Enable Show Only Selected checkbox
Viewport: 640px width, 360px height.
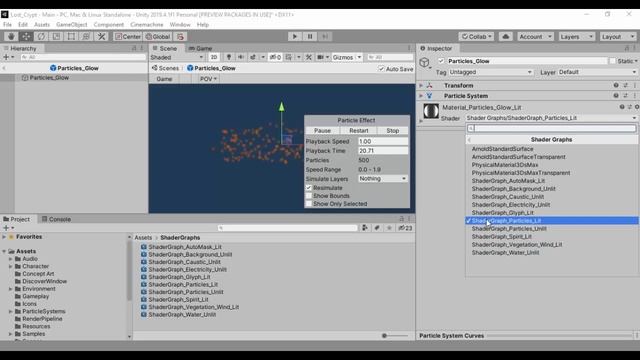tap(309, 204)
